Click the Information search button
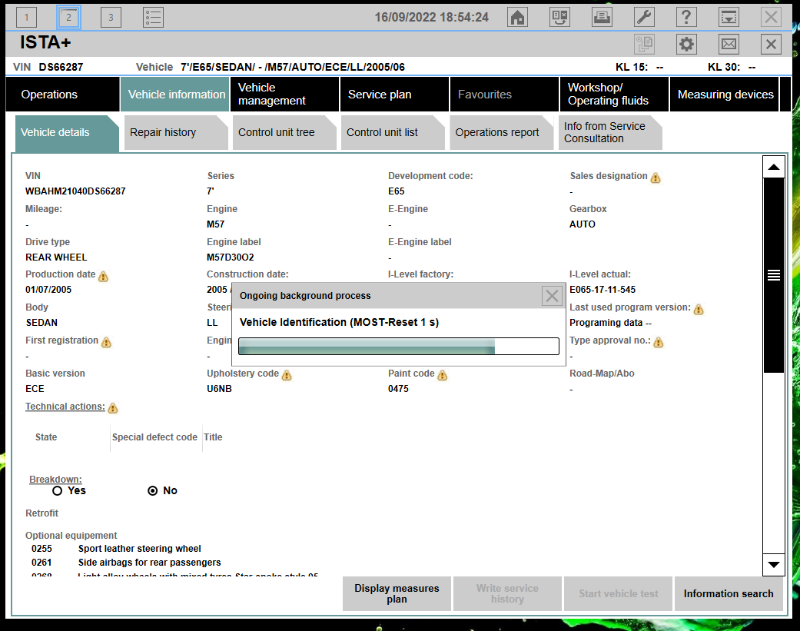 click(x=729, y=594)
